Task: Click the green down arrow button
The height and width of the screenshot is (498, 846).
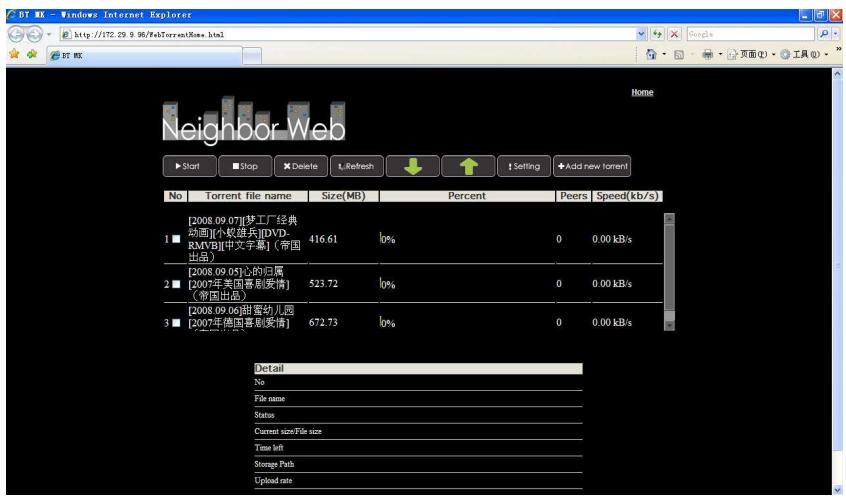Action: click(413, 166)
